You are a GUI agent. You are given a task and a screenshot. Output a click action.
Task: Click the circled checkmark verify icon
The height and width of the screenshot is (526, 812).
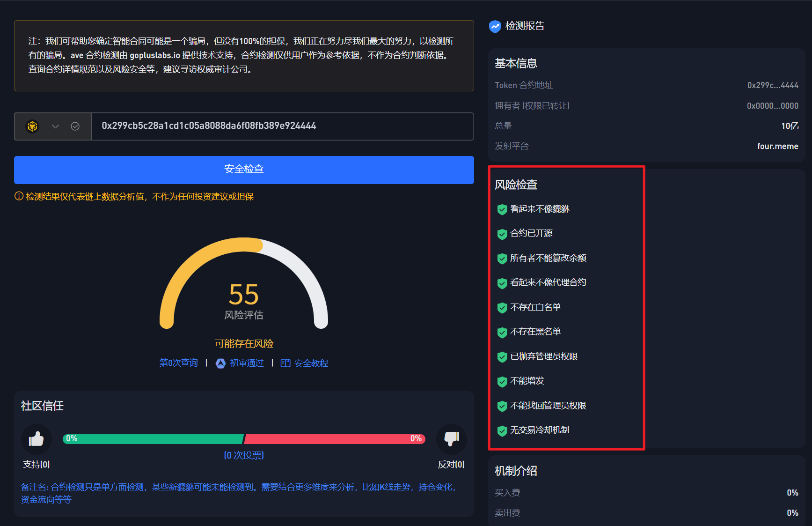pyautogui.click(x=75, y=126)
